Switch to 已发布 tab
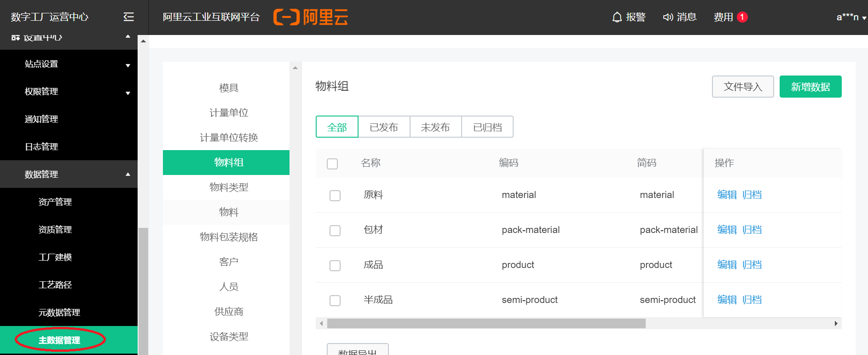The image size is (868, 355). pyautogui.click(x=384, y=127)
